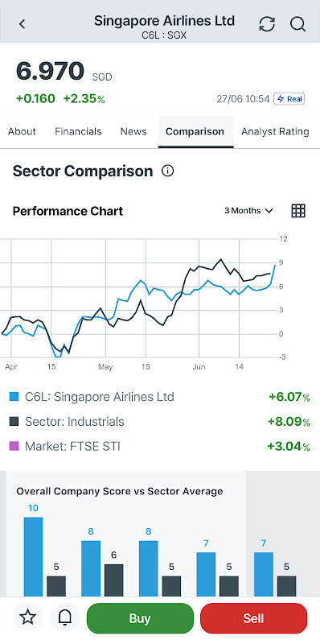Screen dimensions: 320x644
Task: Select the first company score bar showing 10
Action: click(33, 556)
